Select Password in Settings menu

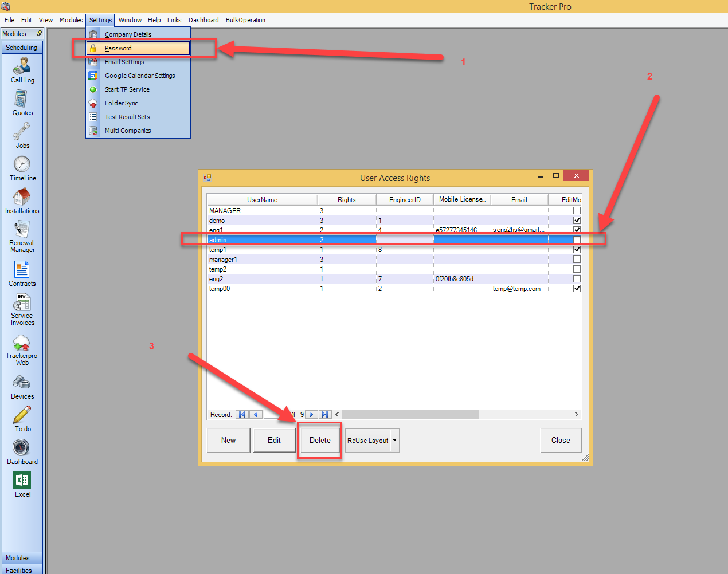coord(138,48)
